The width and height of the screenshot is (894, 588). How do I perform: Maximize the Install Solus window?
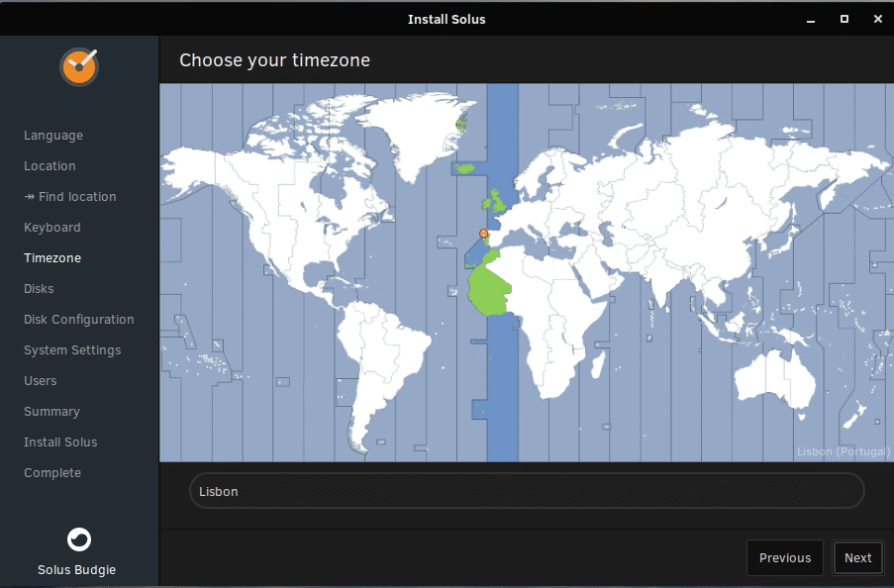click(x=844, y=19)
